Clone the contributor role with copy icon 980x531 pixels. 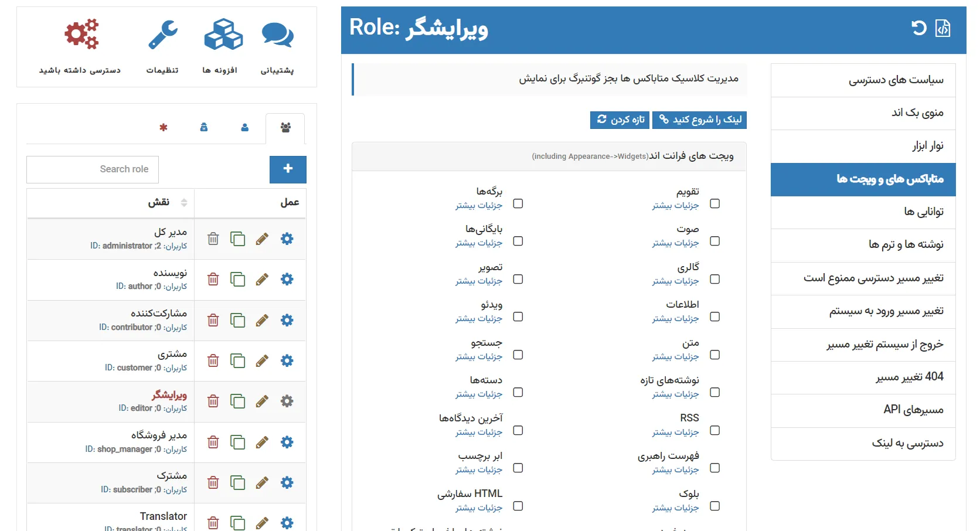237,320
